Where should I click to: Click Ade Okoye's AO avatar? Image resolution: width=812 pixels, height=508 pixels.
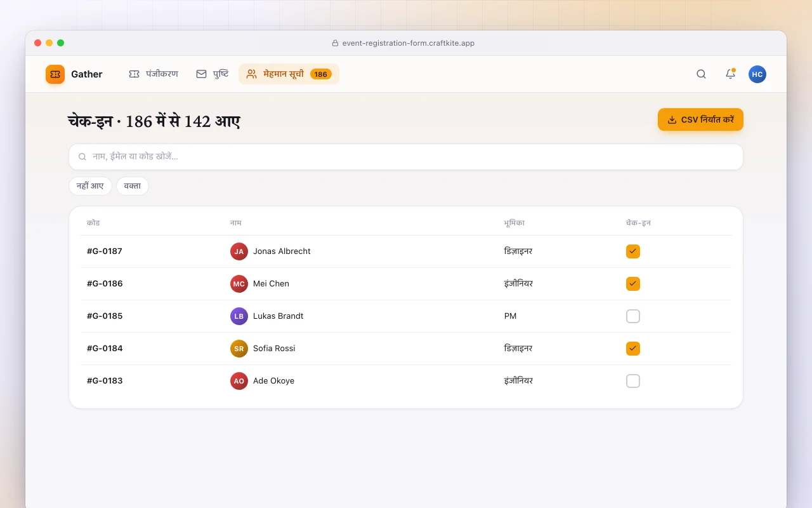[239, 381]
